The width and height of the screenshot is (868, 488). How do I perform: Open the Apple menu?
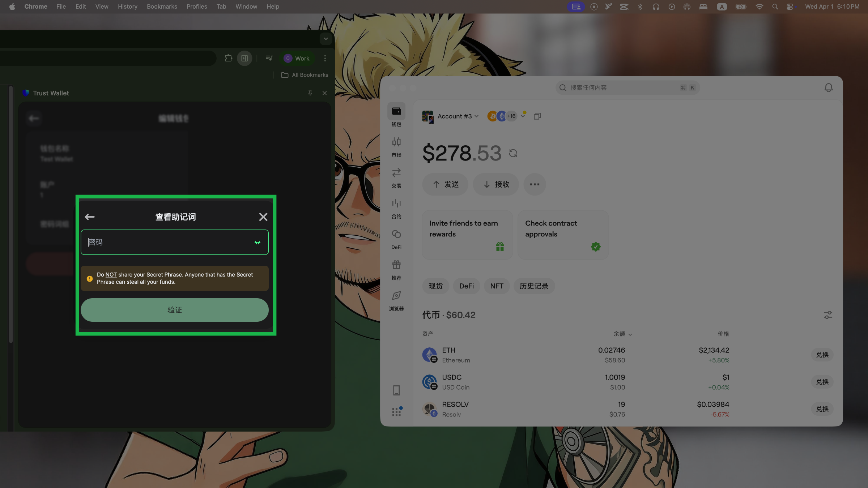(12, 7)
